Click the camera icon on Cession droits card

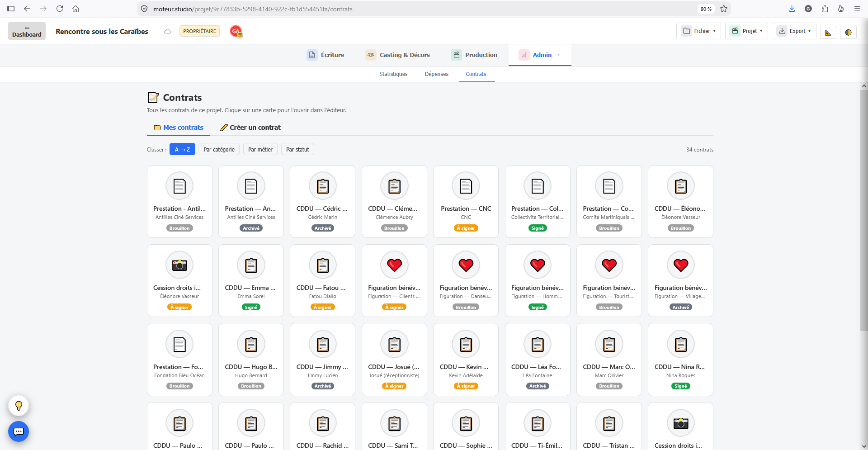tap(179, 265)
